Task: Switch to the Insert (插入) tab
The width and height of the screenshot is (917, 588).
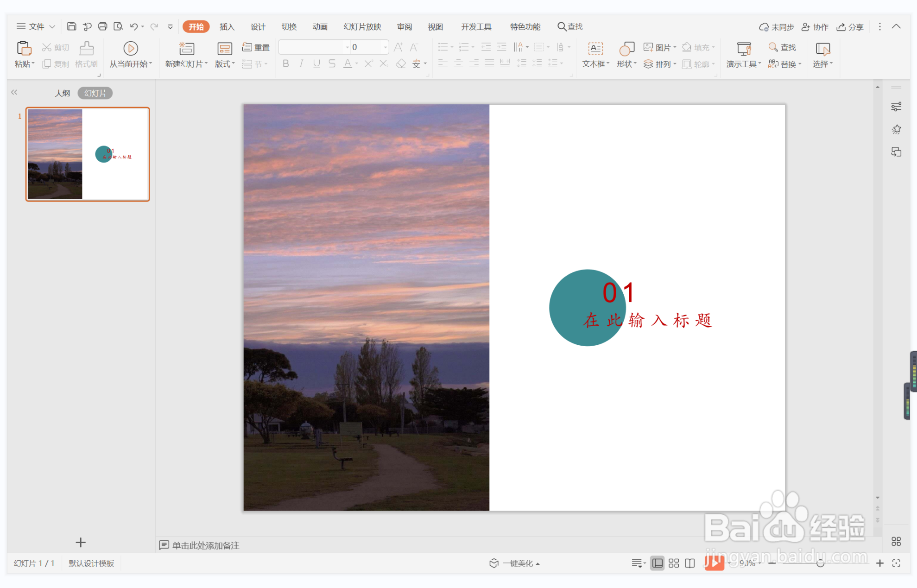Action: (227, 27)
